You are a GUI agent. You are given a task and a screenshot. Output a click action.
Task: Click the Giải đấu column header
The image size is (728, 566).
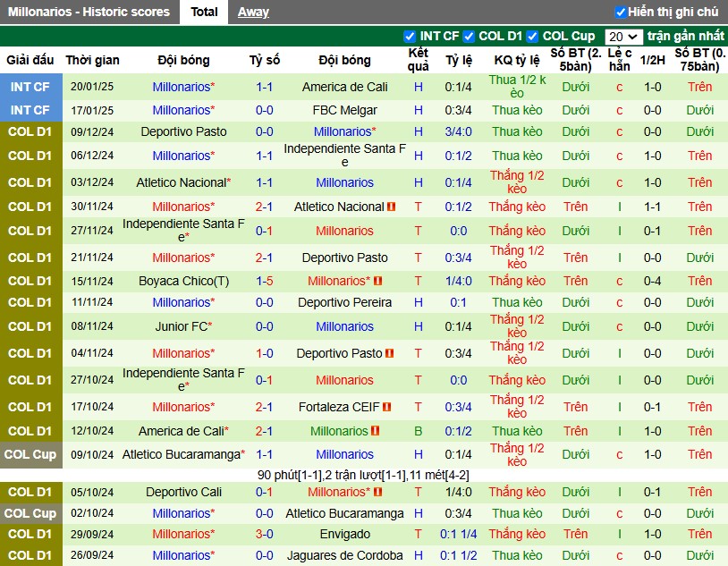point(30,60)
